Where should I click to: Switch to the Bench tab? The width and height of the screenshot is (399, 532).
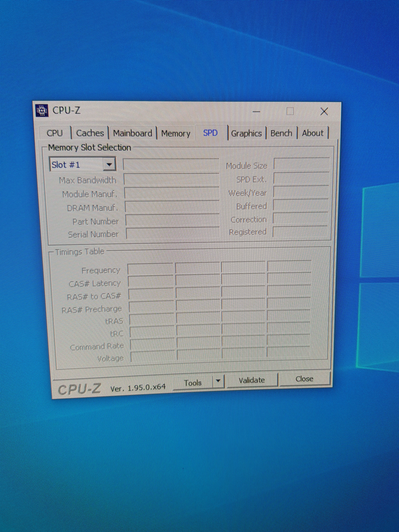281,133
